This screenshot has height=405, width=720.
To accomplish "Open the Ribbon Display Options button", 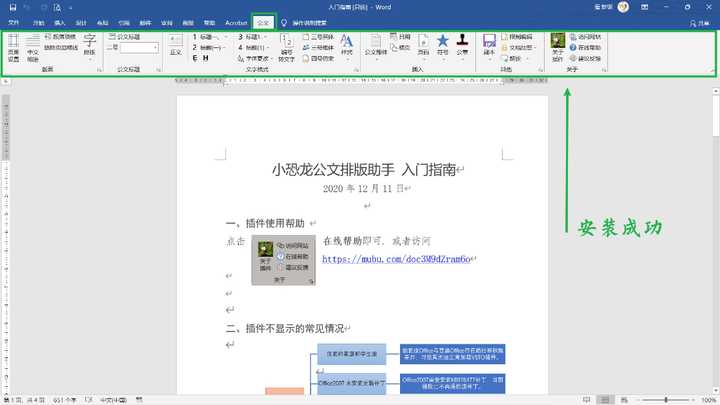I will click(645, 7).
